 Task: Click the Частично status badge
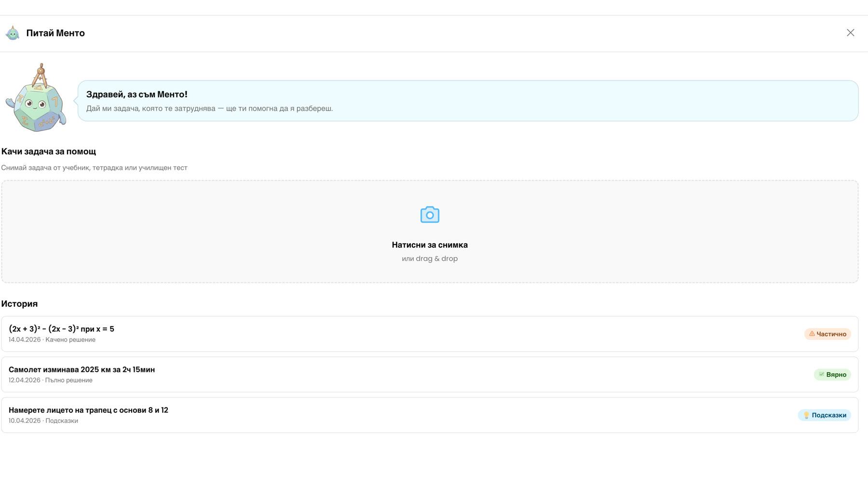click(x=827, y=334)
